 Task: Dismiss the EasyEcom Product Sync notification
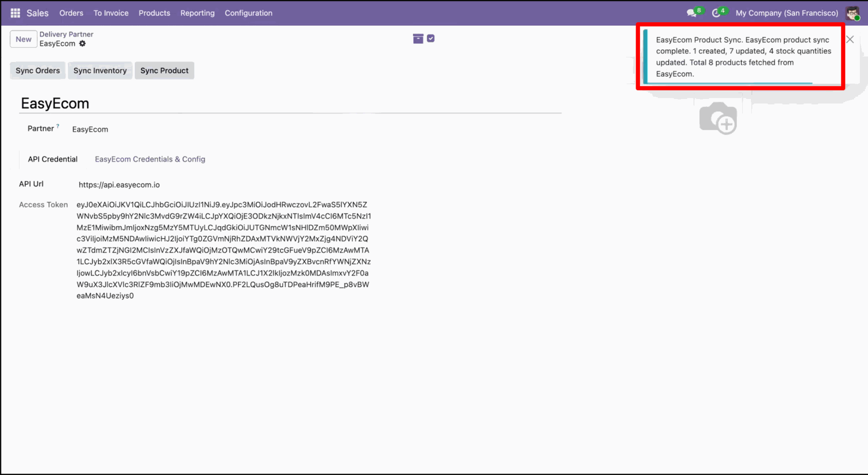pos(850,39)
